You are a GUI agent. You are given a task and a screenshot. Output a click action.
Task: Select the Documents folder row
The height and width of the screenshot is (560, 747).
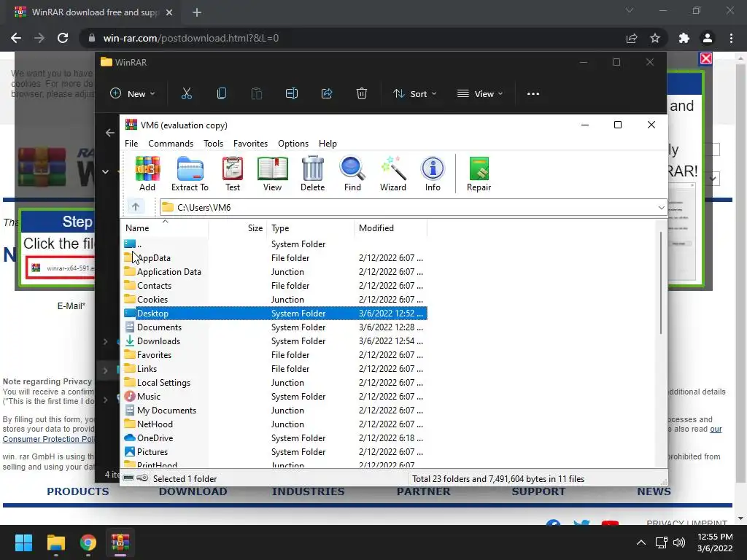pos(274,327)
